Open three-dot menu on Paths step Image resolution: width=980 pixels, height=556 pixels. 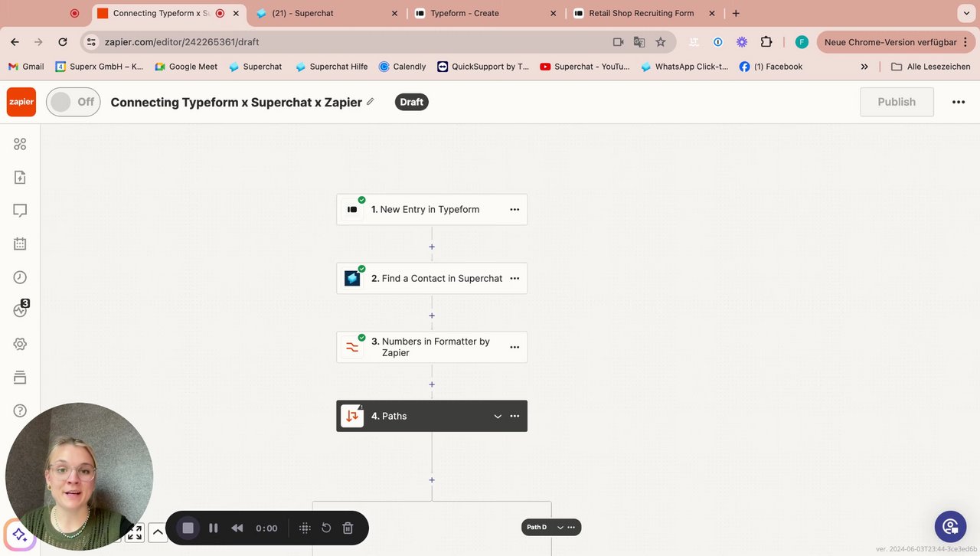click(x=514, y=416)
